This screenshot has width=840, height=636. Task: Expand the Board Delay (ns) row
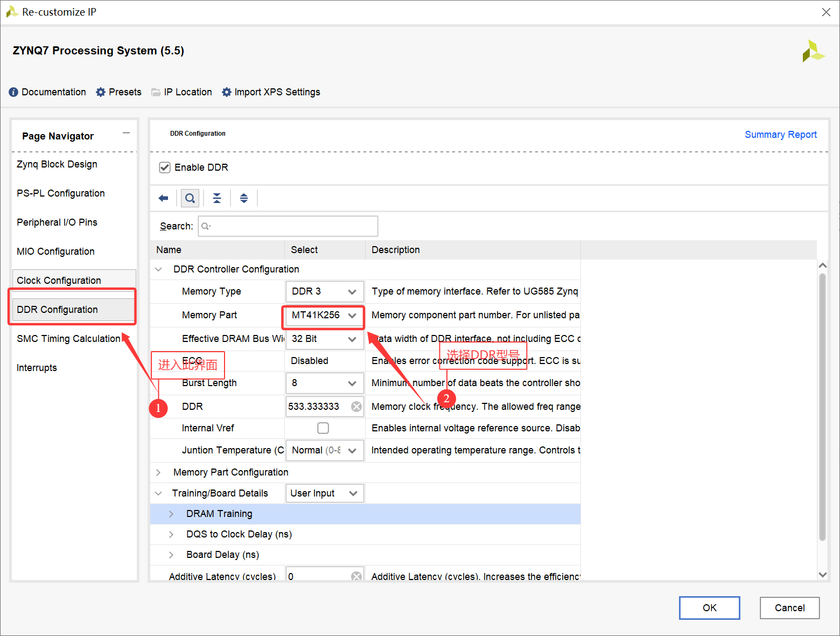tap(171, 555)
